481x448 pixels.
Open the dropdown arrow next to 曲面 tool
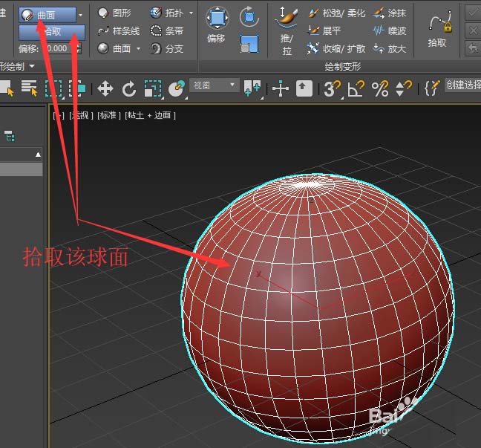(138, 48)
